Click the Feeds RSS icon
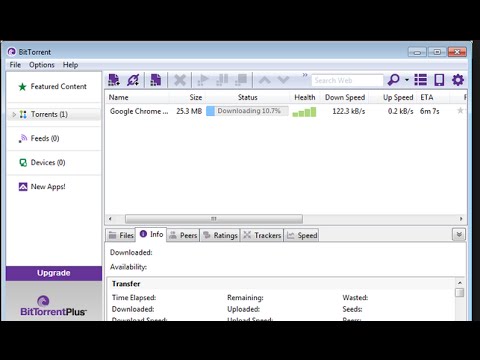 click(23, 138)
